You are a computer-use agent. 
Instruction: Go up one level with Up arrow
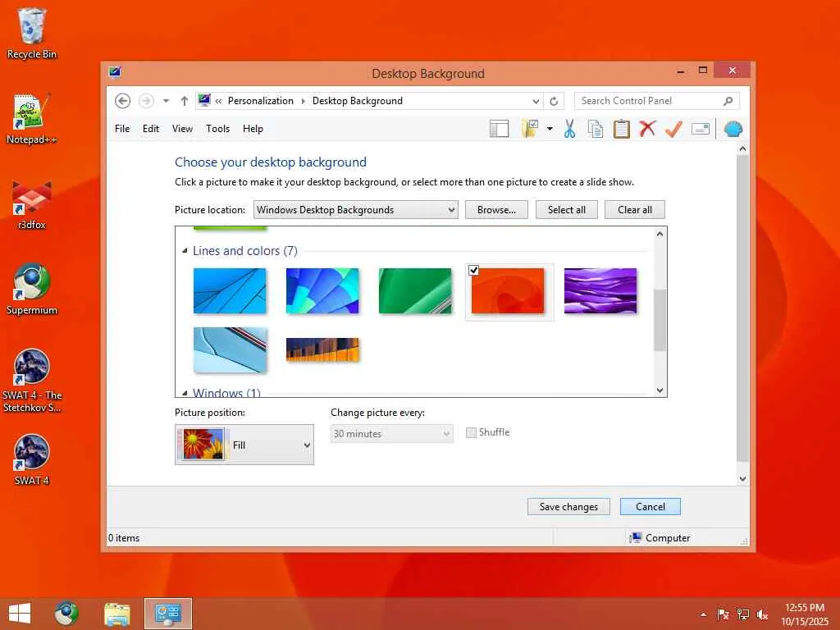pyautogui.click(x=185, y=101)
